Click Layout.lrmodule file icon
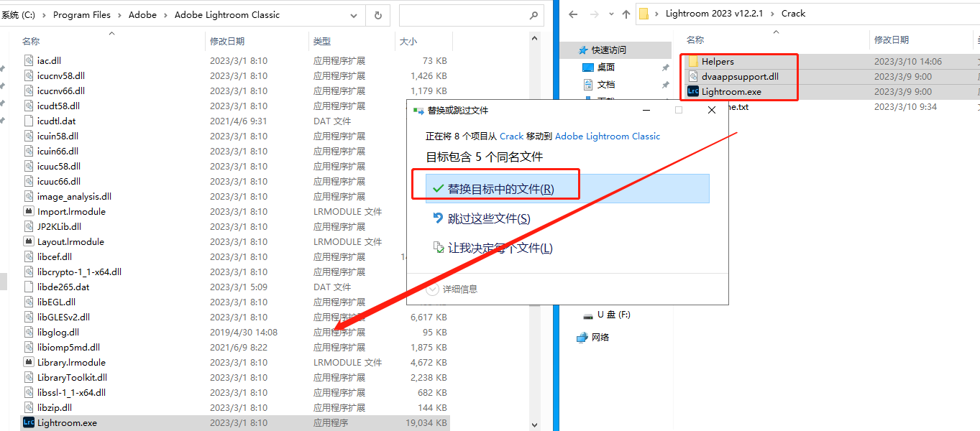The width and height of the screenshot is (980, 431). [29, 241]
